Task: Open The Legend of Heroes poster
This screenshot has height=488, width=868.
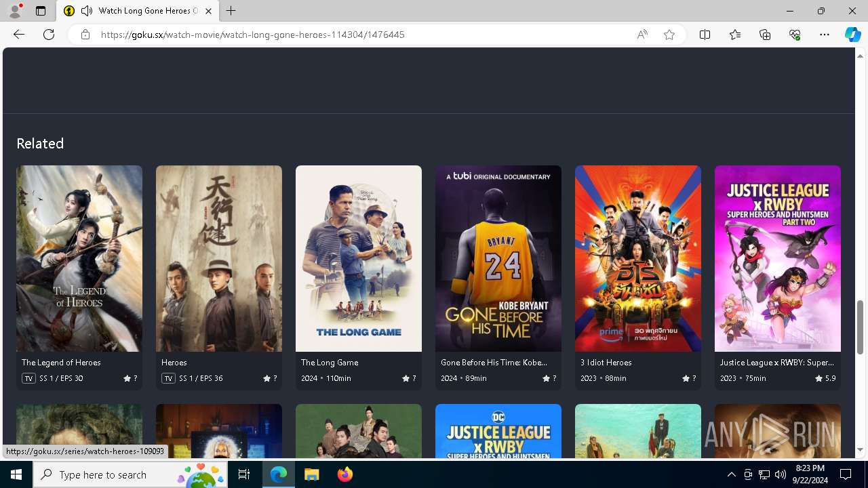Action: 79,258
